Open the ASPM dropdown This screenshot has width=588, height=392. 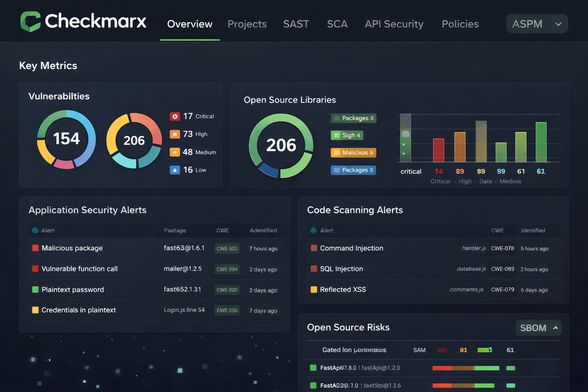[537, 24]
